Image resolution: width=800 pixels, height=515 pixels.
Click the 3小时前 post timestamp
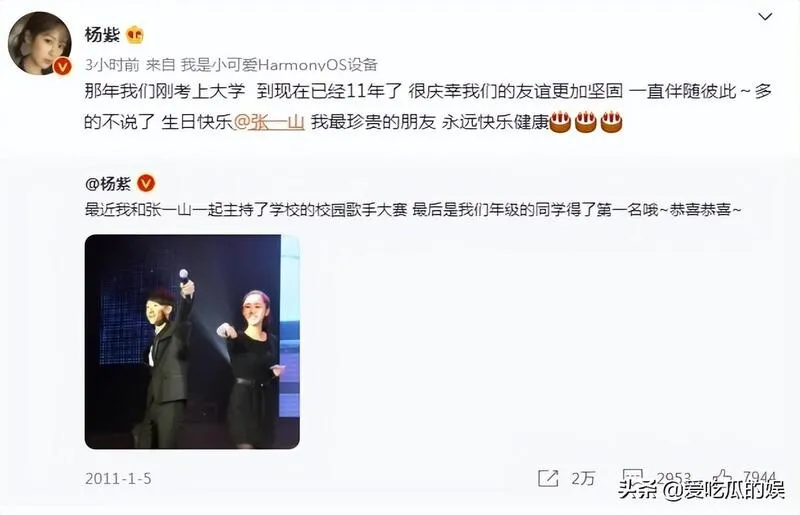[112, 64]
